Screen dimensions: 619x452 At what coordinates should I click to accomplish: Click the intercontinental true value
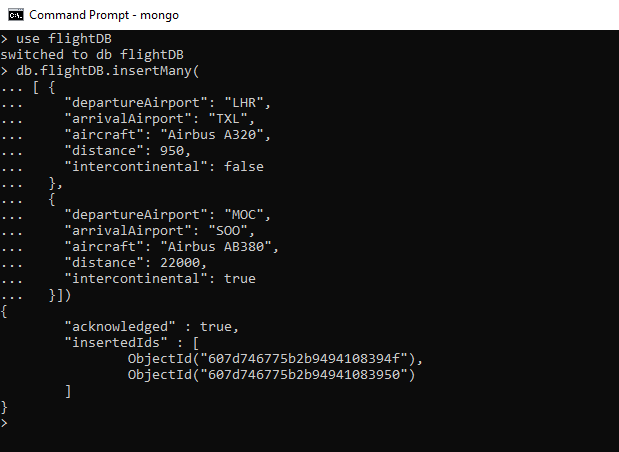pyautogui.click(x=240, y=279)
